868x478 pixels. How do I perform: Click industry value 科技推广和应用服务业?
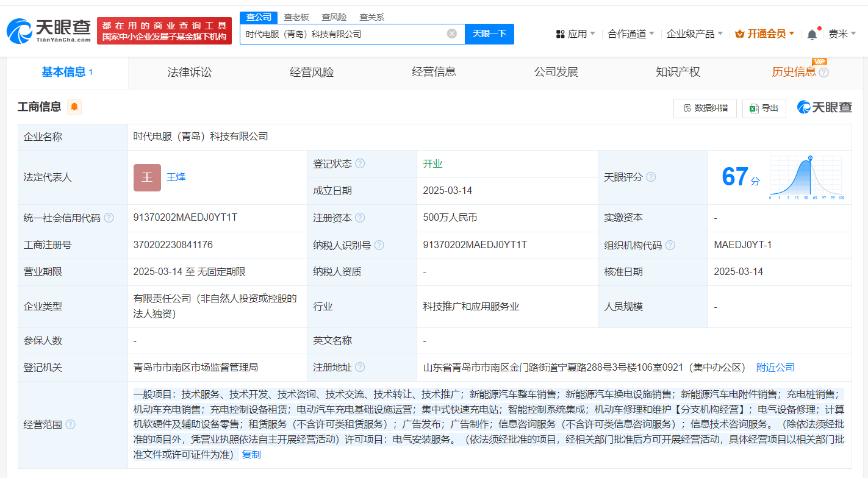[x=471, y=307]
